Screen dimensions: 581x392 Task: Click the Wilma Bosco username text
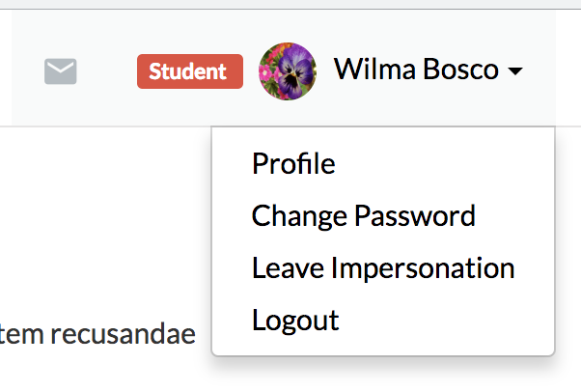pyautogui.click(x=416, y=70)
